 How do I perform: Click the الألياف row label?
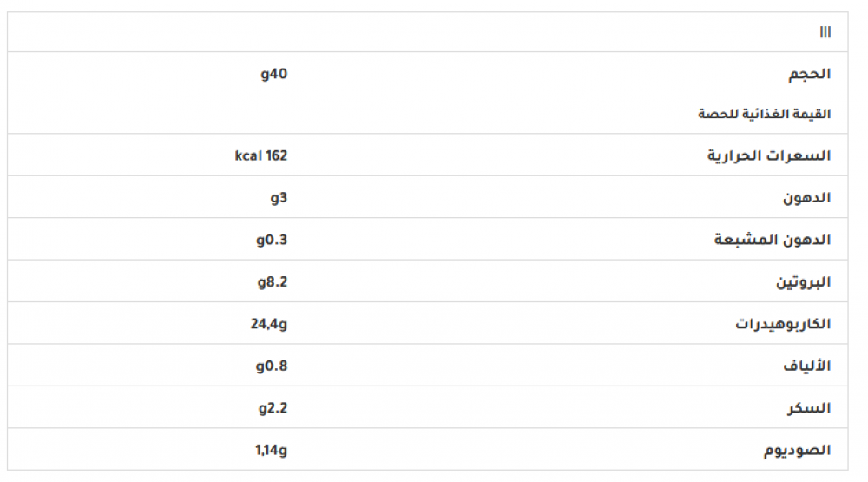pos(806,366)
